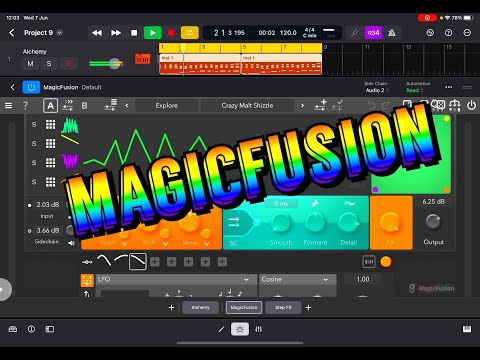Fast forward the playhead
The height and width of the screenshot is (360, 480).
[x=116, y=33]
